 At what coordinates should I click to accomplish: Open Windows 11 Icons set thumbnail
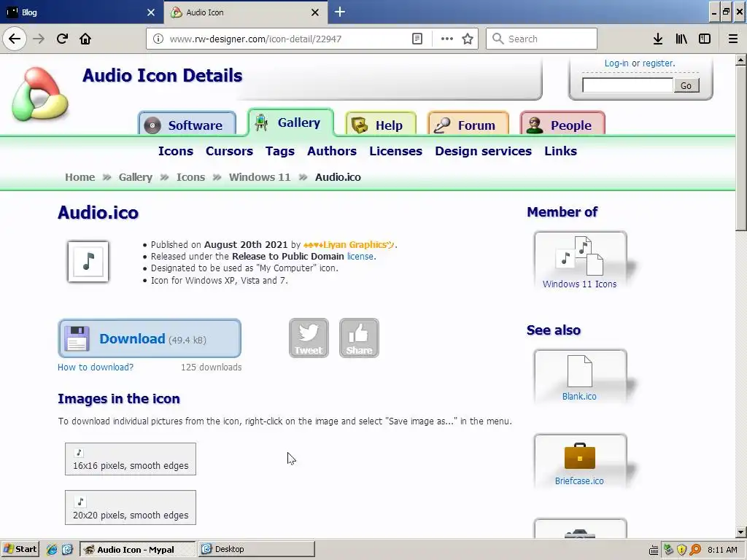pyautogui.click(x=580, y=261)
